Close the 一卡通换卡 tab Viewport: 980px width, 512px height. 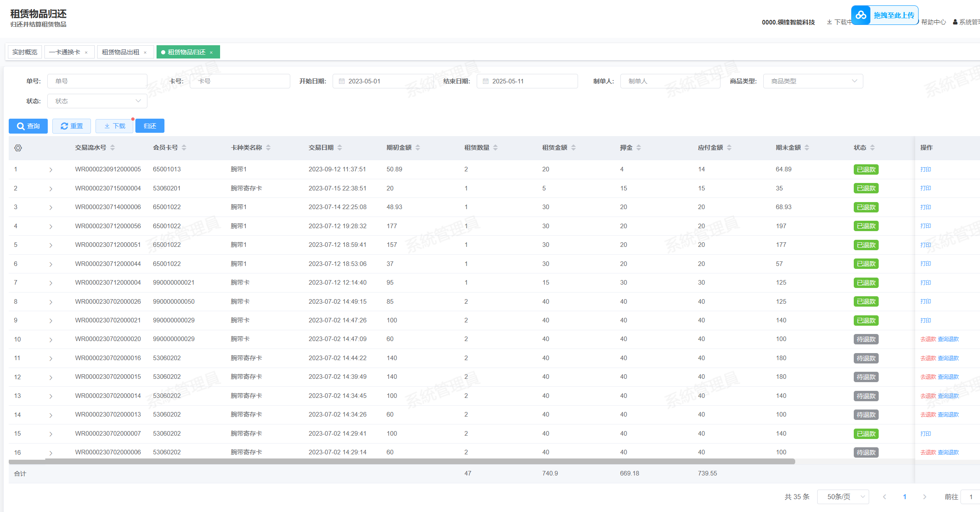86,52
